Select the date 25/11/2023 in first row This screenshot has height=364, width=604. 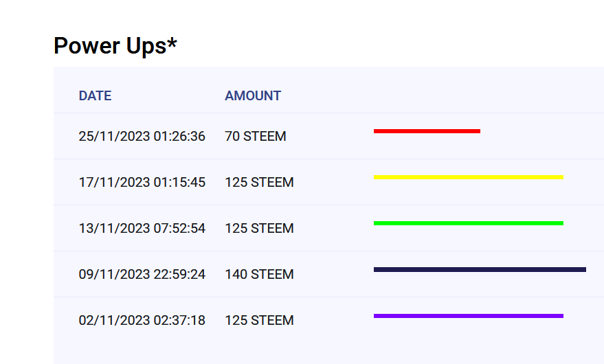(114, 137)
